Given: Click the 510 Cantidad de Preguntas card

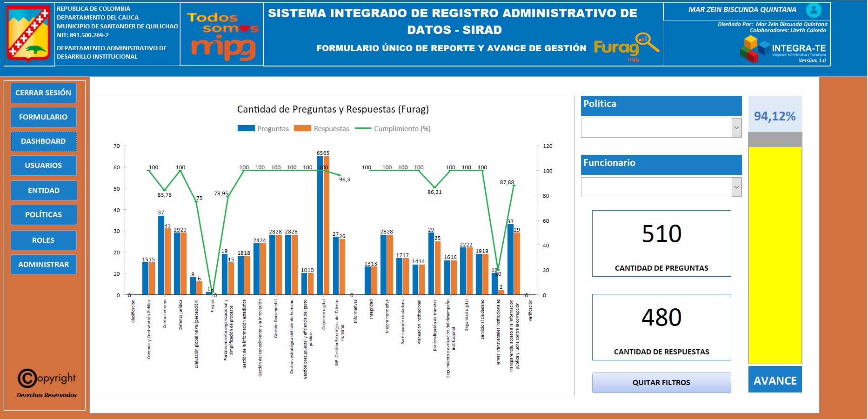Looking at the screenshot, I should click(x=661, y=244).
